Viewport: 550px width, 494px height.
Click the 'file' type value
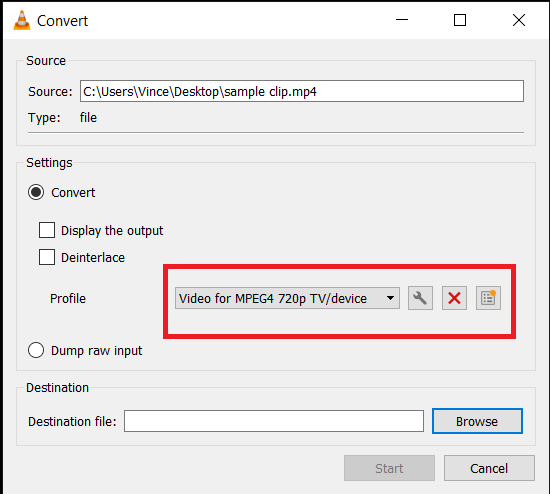click(88, 118)
